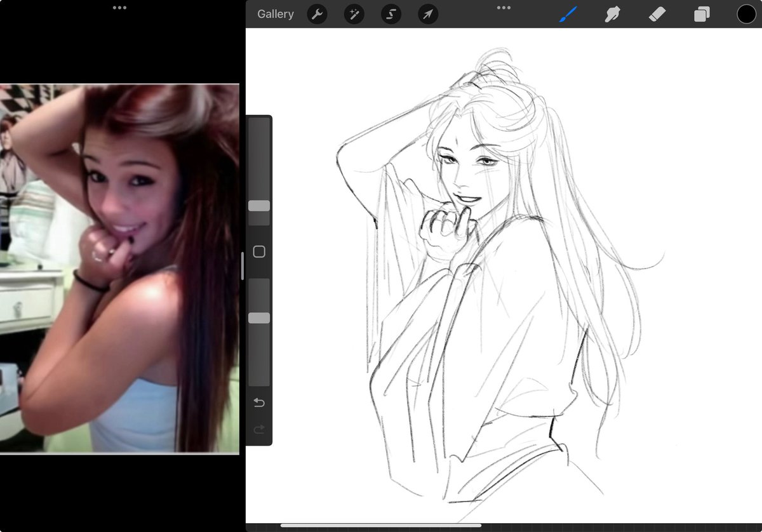Viewport: 762px width, 532px height.
Task: Switch to the Smudge tool
Action: point(612,13)
